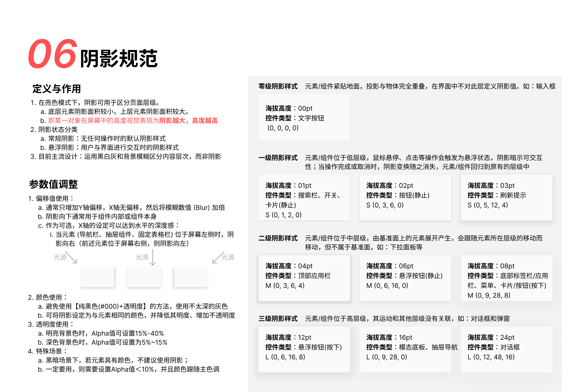Select the left shadow sample square
The height and width of the screenshot is (392, 588).
pyautogui.click(x=97, y=276)
